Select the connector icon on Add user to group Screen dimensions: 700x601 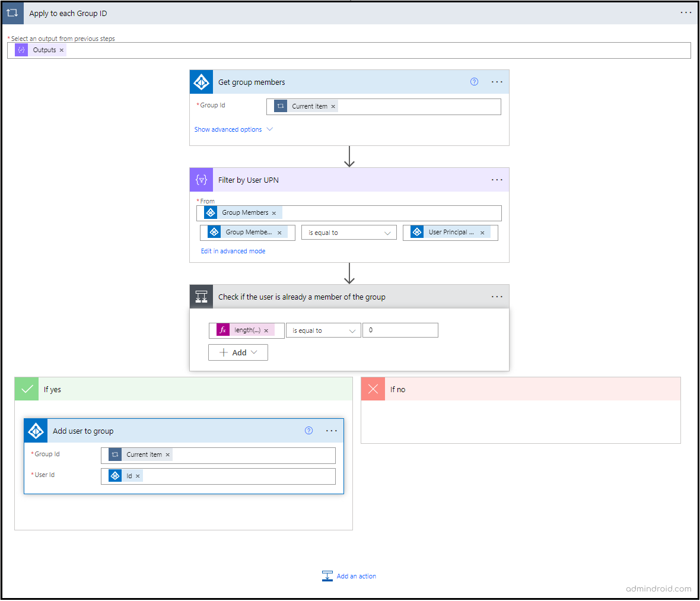[x=35, y=430]
